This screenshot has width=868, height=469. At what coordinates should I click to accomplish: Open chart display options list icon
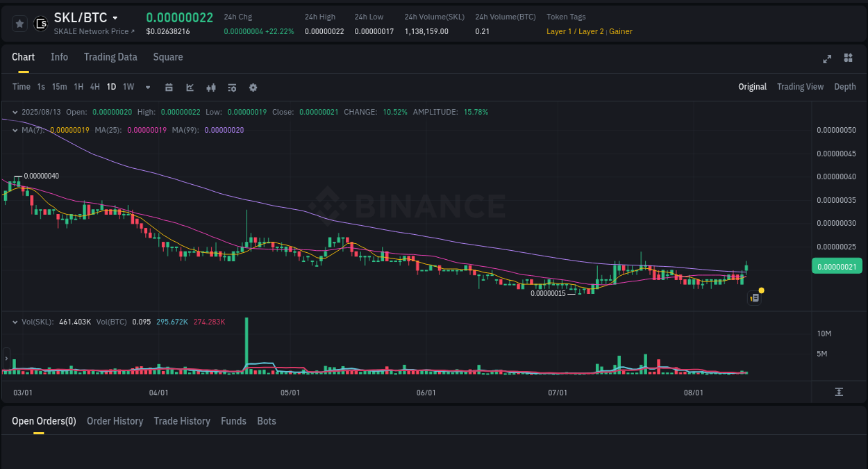(231, 87)
